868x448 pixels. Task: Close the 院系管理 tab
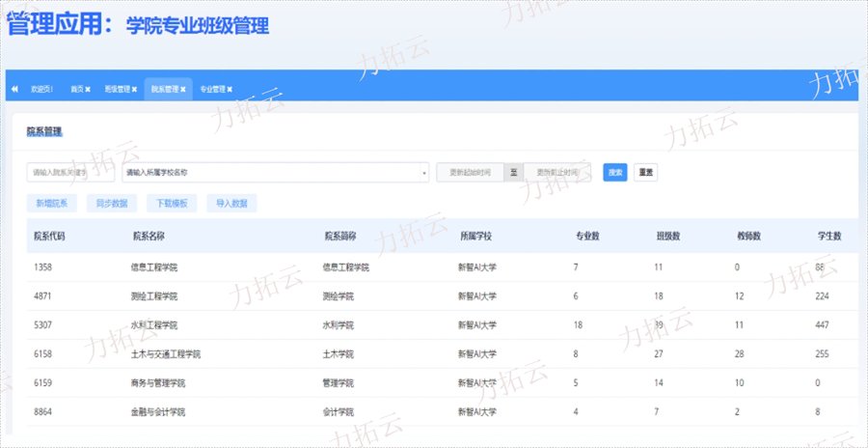[x=182, y=89]
